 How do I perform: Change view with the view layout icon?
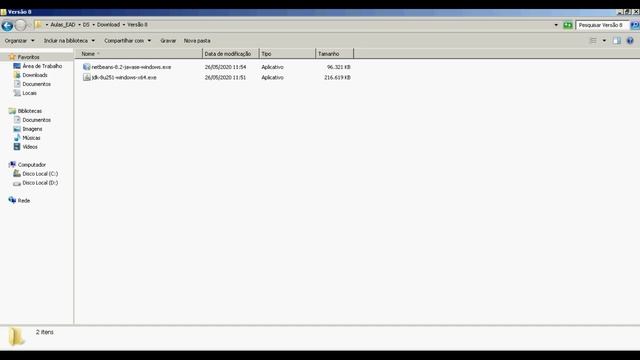[x=593, y=41]
